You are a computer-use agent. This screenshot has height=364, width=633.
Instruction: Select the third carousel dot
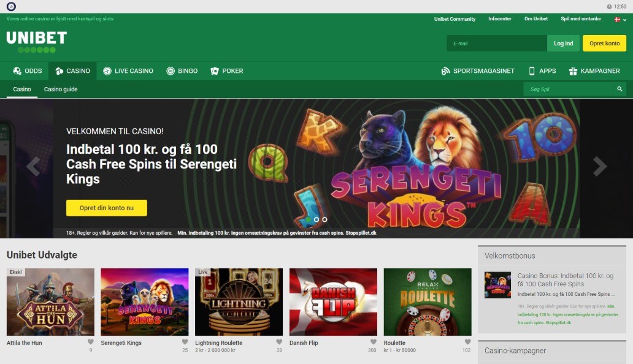(x=324, y=220)
